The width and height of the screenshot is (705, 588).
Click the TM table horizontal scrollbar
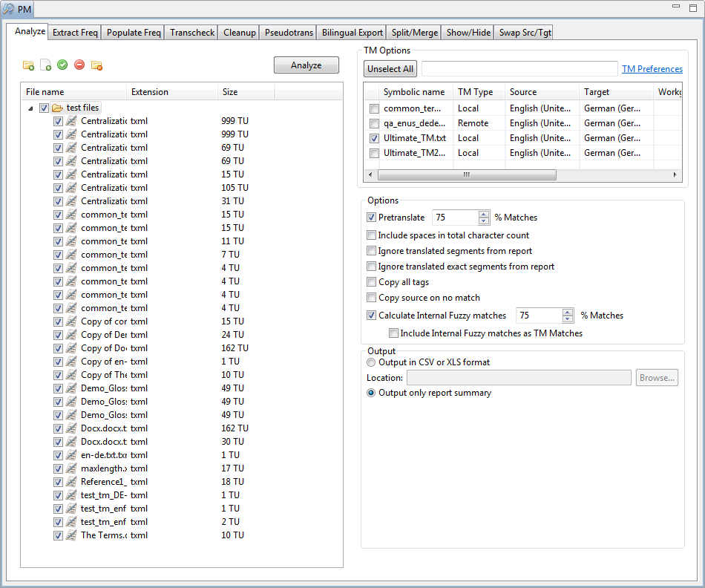[x=466, y=175]
